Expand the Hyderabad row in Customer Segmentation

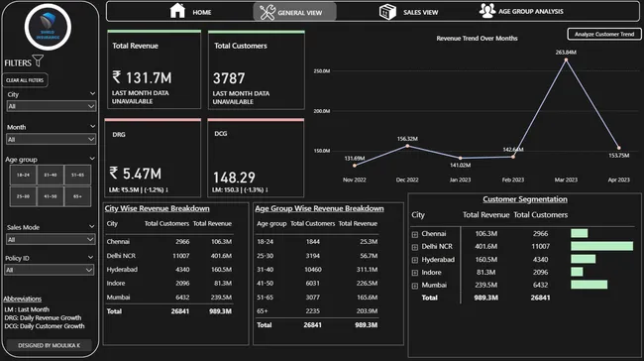[415, 260]
